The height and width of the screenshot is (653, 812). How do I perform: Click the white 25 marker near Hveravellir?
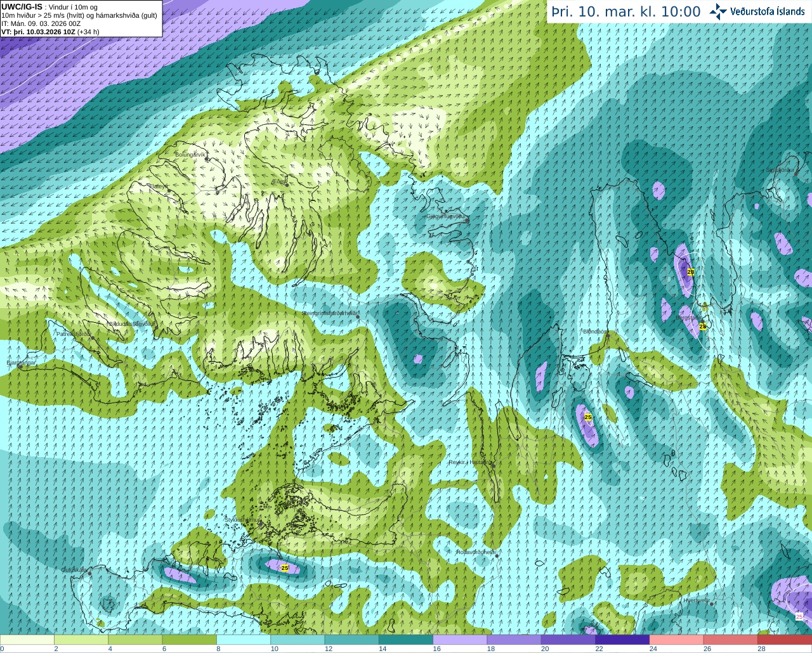(x=799, y=616)
